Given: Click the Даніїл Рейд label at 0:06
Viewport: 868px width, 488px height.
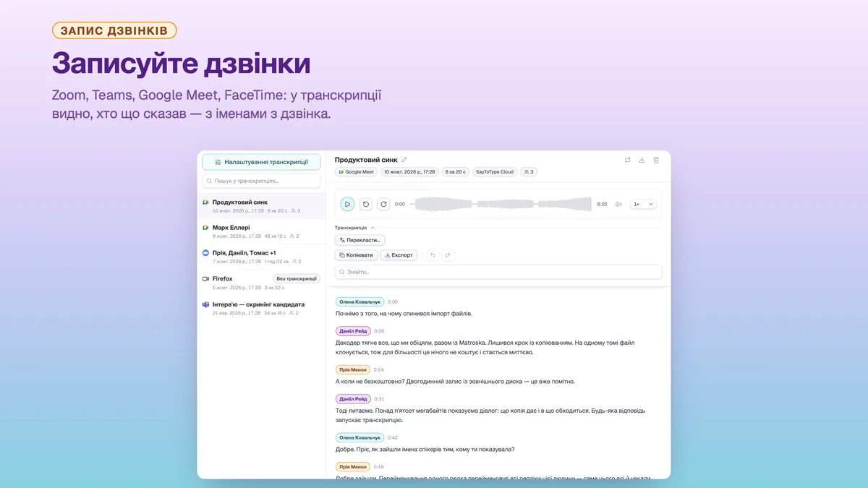Looking at the screenshot, I should click(x=353, y=331).
